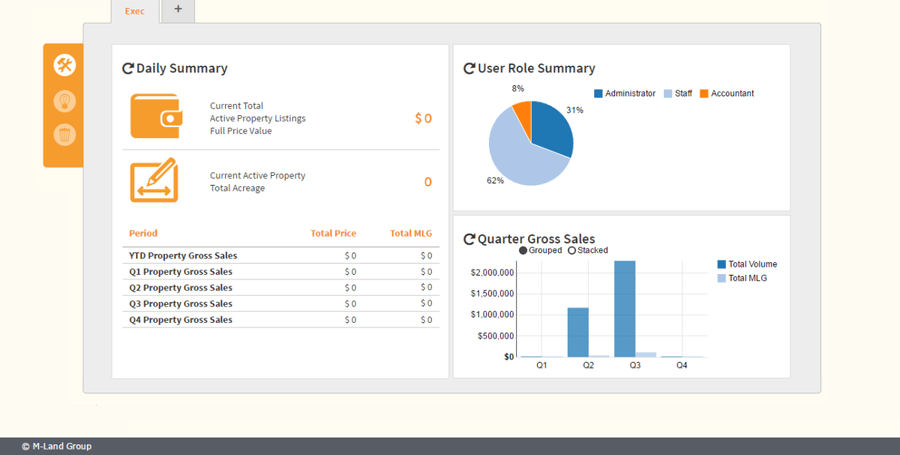Click the acreage edit-measure icon

coord(154,181)
